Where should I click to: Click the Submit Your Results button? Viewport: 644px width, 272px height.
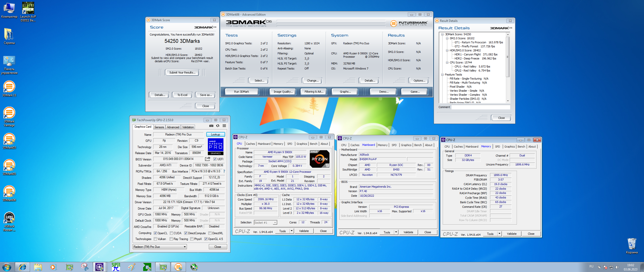(182, 73)
